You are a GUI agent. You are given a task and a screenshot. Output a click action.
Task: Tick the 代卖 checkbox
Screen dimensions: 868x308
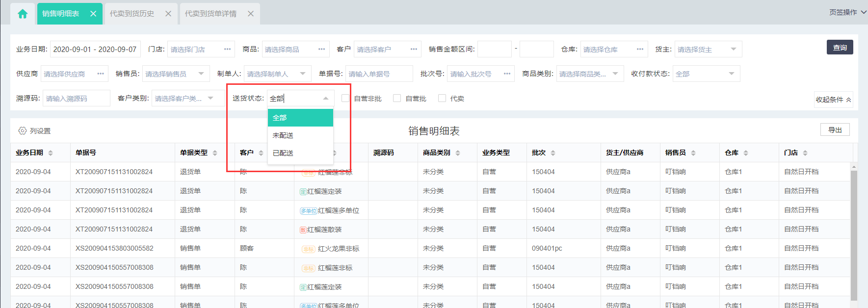442,98
